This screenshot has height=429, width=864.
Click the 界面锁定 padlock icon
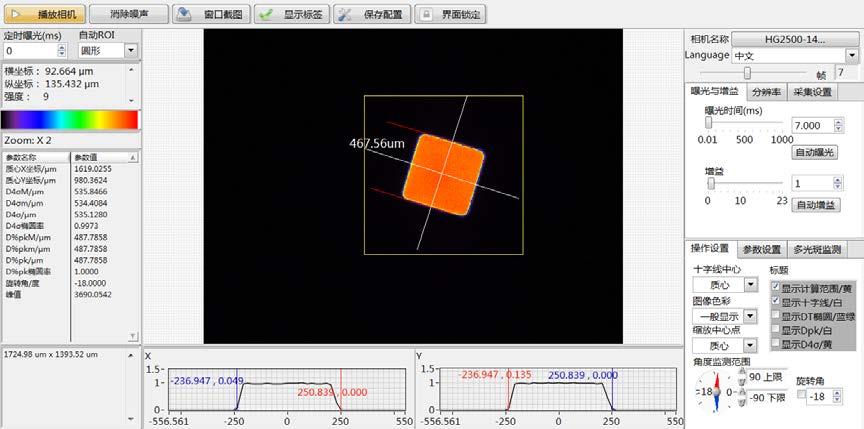[425, 15]
